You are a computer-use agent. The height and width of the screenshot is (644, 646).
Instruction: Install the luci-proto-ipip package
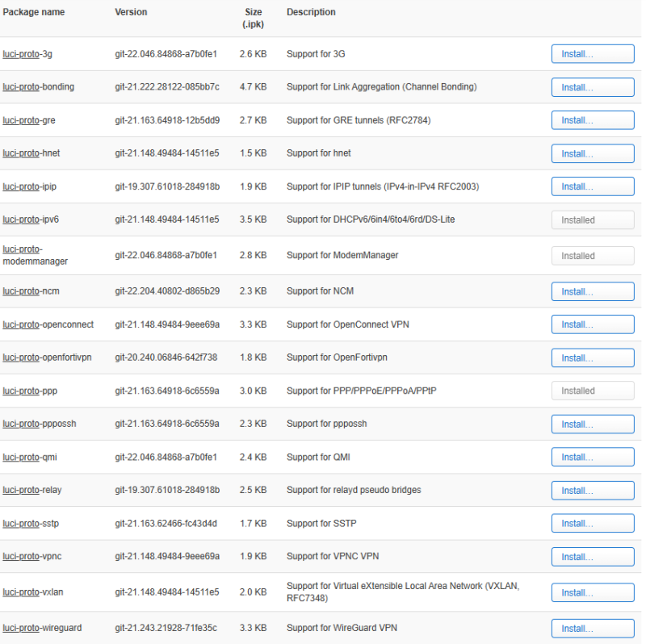pyautogui.click(x=592, y=186)
